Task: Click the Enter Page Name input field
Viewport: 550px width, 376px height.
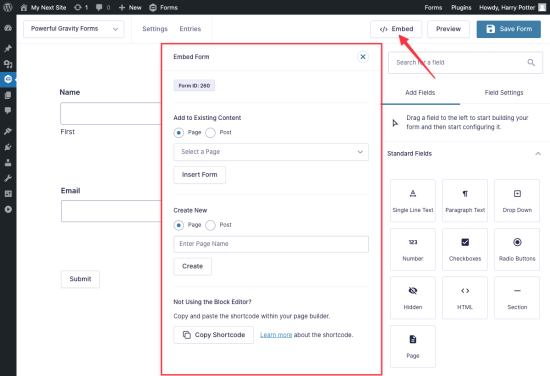Action: point(271,244)
